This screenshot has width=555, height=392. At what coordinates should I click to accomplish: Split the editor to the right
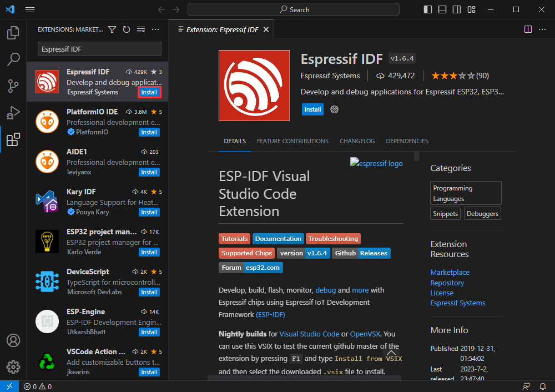pos(528,29)
